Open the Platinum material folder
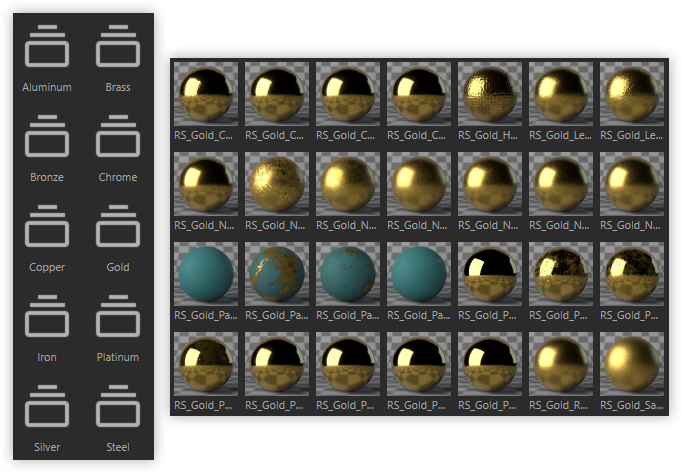 118,316
